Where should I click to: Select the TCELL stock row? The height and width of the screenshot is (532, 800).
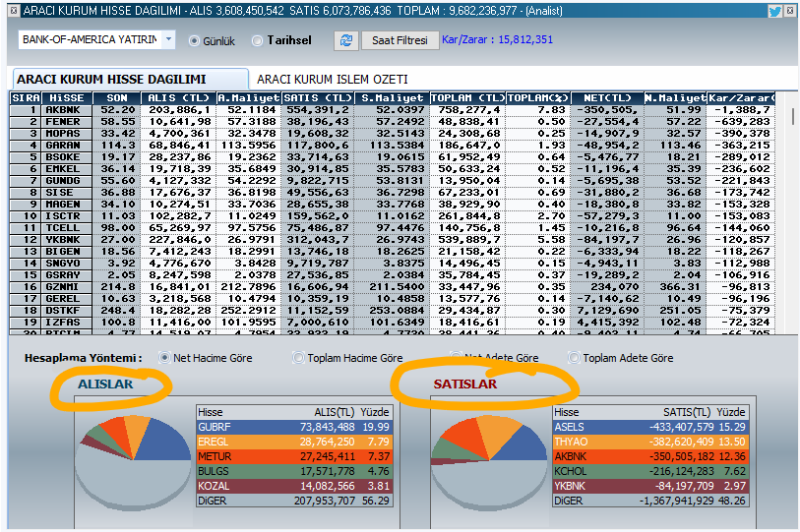pyautogui.click(x=393, y=227)
